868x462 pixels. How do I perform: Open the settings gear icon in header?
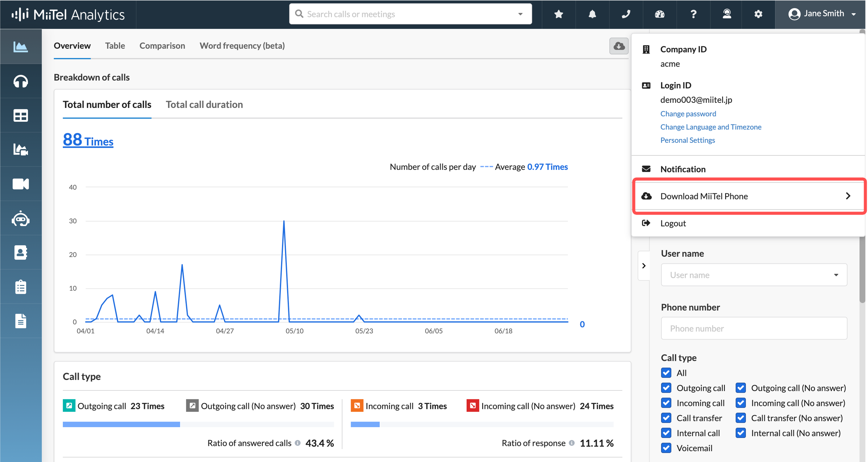tap(758, 14)
